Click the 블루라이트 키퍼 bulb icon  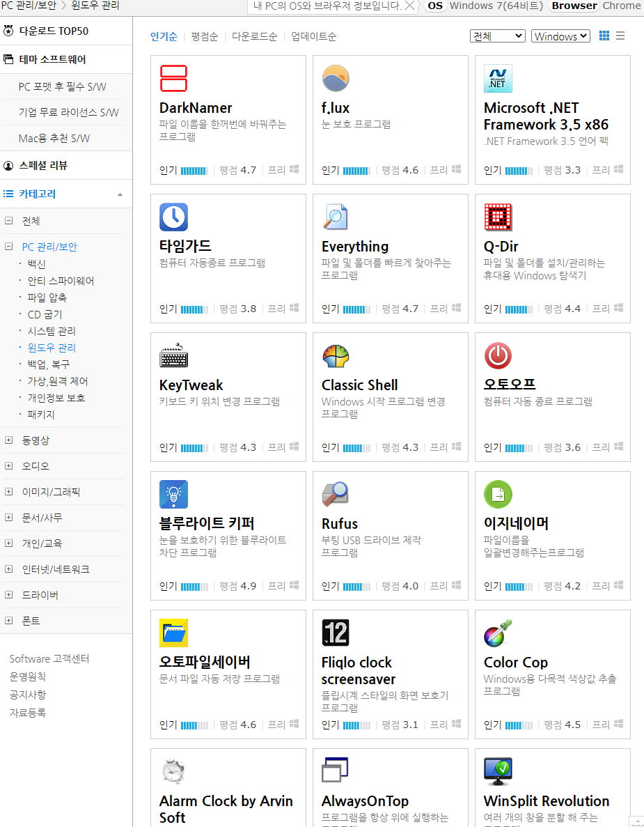[x=173, y=494]
